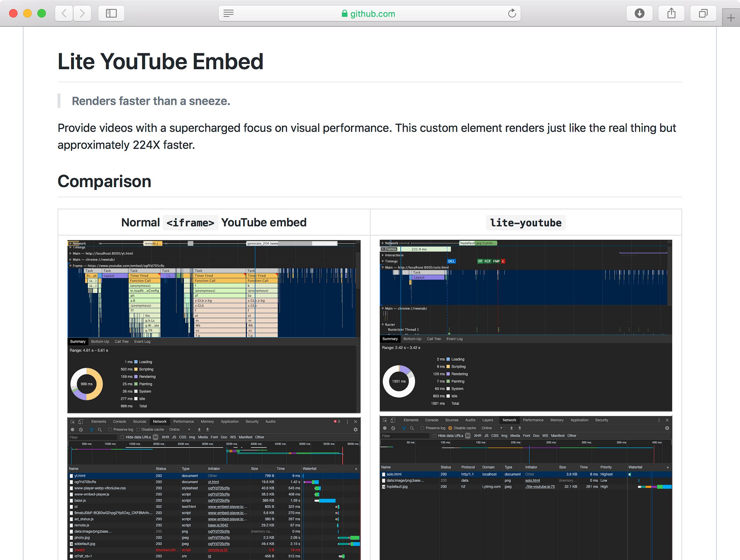Viewport: 740px width, 560px height.
Task: Collapse the Raster track in right timeline
Action: point(383,324)
